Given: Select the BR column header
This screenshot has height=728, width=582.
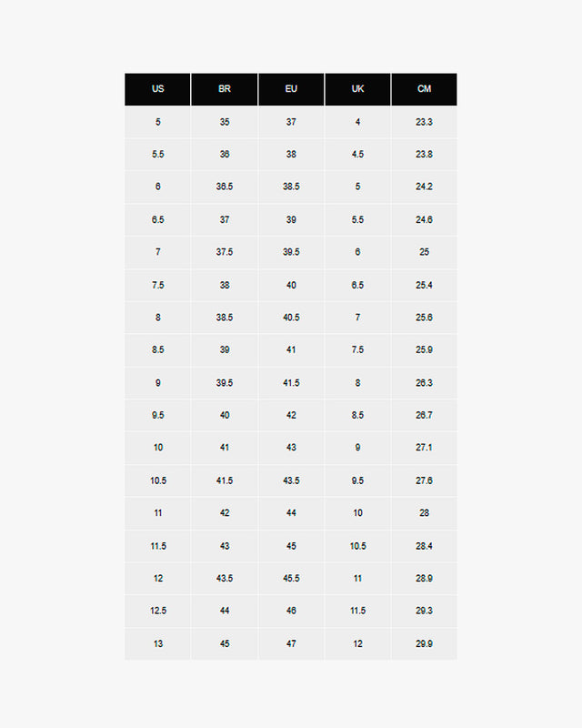Looking at the screenshot, I should pos(225,89).
